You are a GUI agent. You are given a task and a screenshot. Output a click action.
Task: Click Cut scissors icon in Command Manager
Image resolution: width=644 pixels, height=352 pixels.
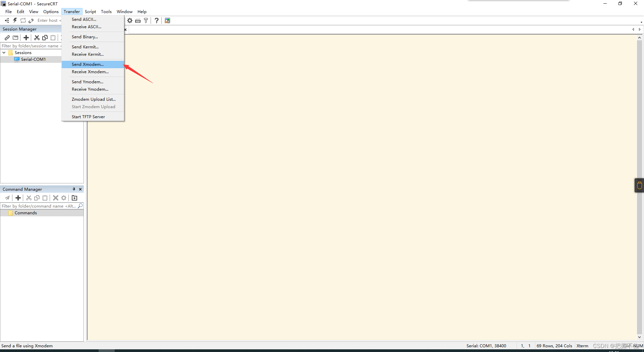[x=29, y=198]
